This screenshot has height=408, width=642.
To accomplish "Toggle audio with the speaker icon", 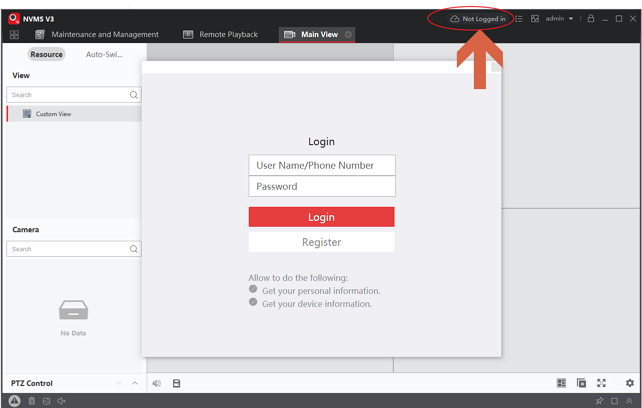I will coord(157,383).
